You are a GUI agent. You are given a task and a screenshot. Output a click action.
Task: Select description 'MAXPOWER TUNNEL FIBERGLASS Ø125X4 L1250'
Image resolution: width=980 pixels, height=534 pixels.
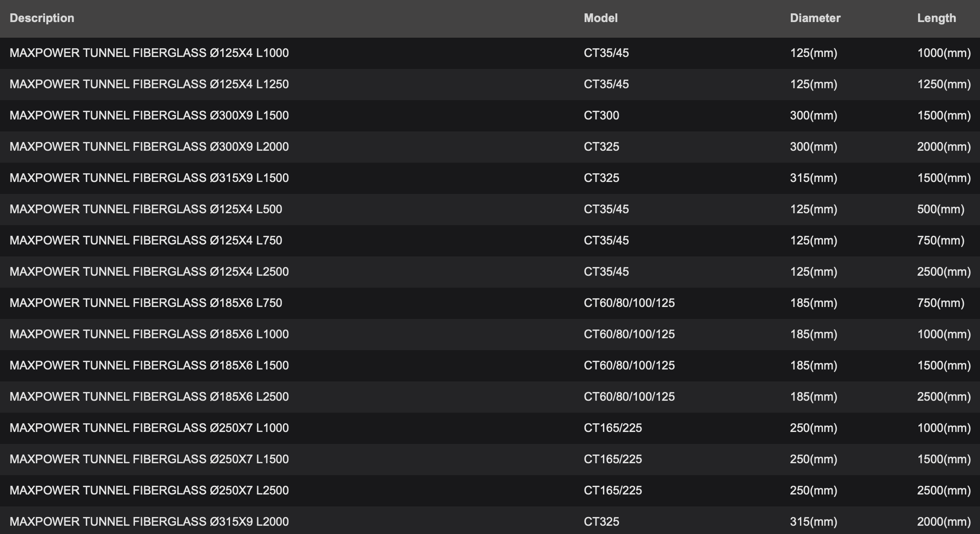(149, 84)
